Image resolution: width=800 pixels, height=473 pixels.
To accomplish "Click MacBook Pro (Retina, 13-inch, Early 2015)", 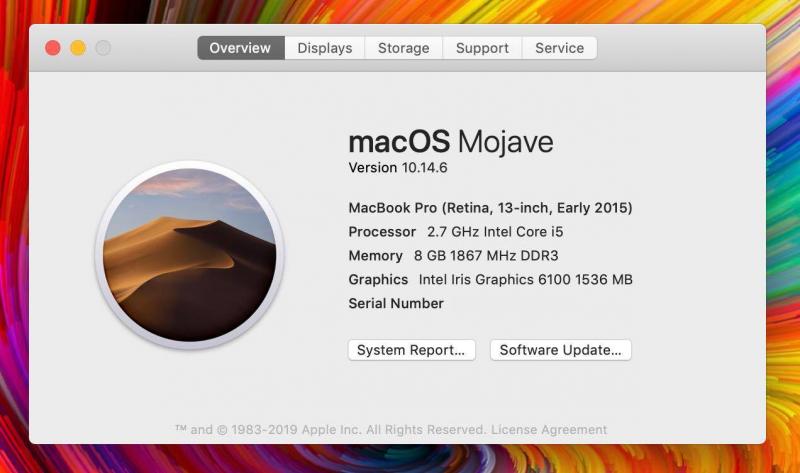I will [490, 208].
